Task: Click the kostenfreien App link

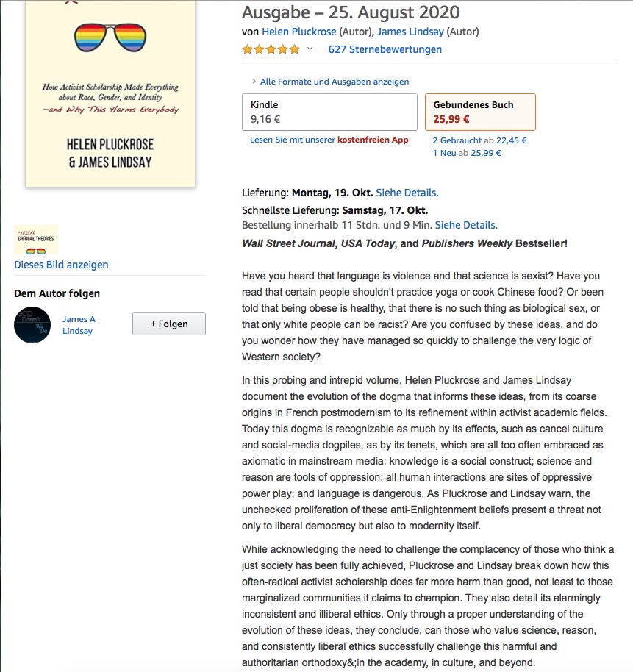Action: (373, 140)
